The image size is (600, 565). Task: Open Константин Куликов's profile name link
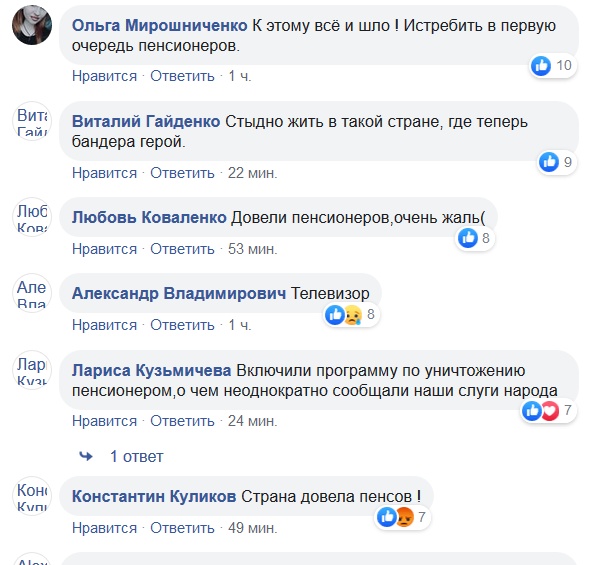tap(154, 497)
